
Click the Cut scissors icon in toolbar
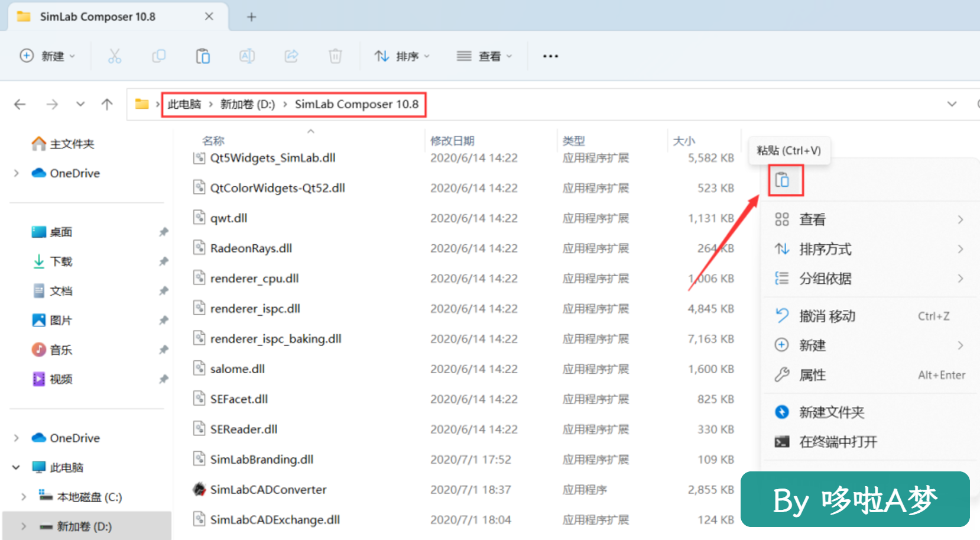pyautogui.click(x=115, y=56)
